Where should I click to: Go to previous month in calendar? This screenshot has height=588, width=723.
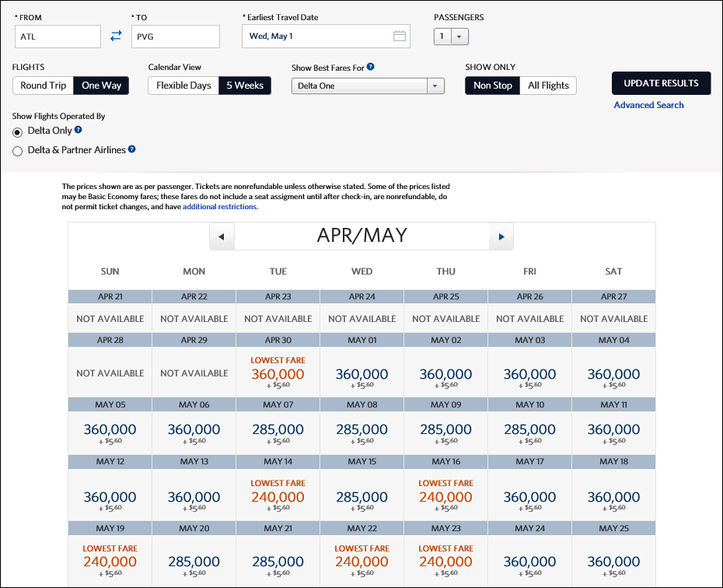point(222,236)
